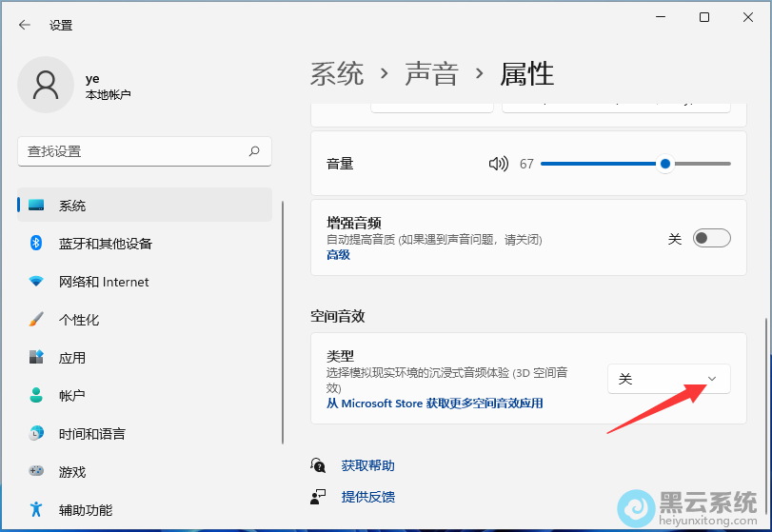772x532 pixels.
Task: Click the Advanced (高级) link
Action: (338, 255)
